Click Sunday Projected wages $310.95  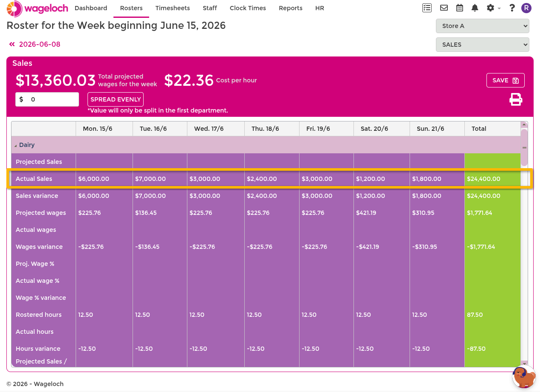click(437, 213)
